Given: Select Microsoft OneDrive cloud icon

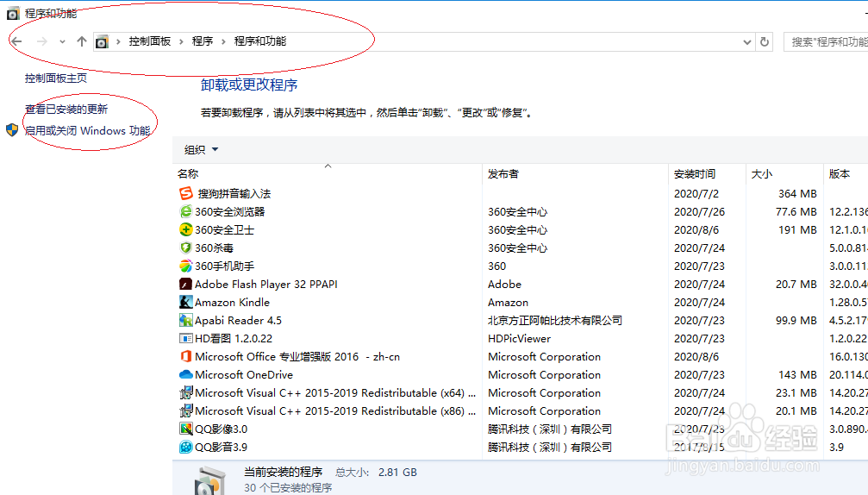Looking at the screenshot, I should 186,375.
